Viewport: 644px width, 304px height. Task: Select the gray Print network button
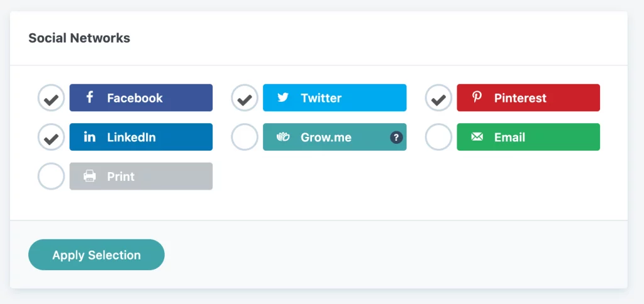(141, 176)
